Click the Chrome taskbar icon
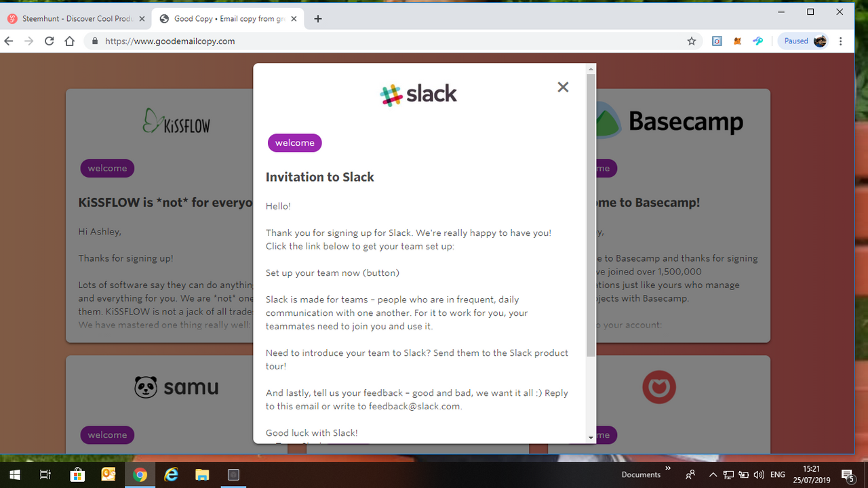The width and height of the screenshot is (868, 488). point(140,474)
